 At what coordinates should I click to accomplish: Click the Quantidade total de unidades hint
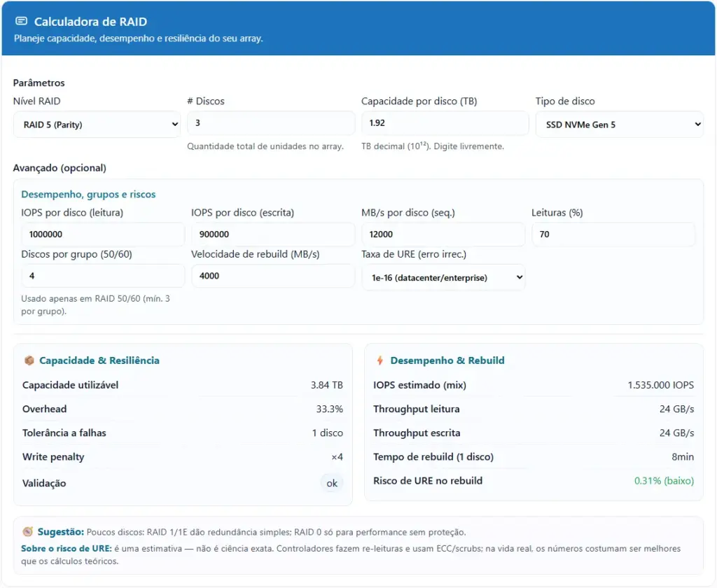coord(265,146)
